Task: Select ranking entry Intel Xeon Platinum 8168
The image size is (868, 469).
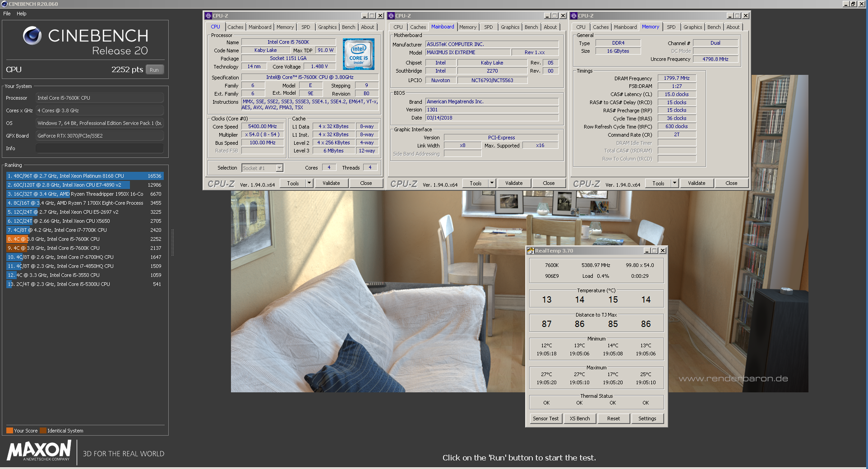Action: pyautogui.click(x=85, y=176)
